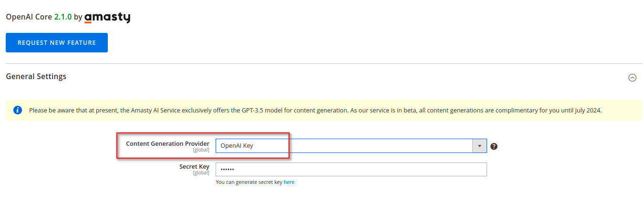Click the "by" text beside the Amasty logo
The height and width of the screenshot is (213, 644).
(78, 17)
